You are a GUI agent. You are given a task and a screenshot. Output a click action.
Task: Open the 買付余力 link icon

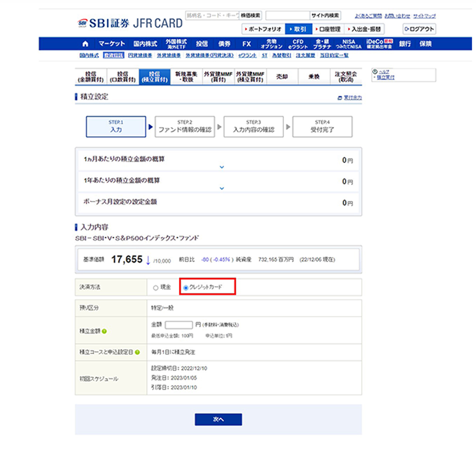(340, 98)
